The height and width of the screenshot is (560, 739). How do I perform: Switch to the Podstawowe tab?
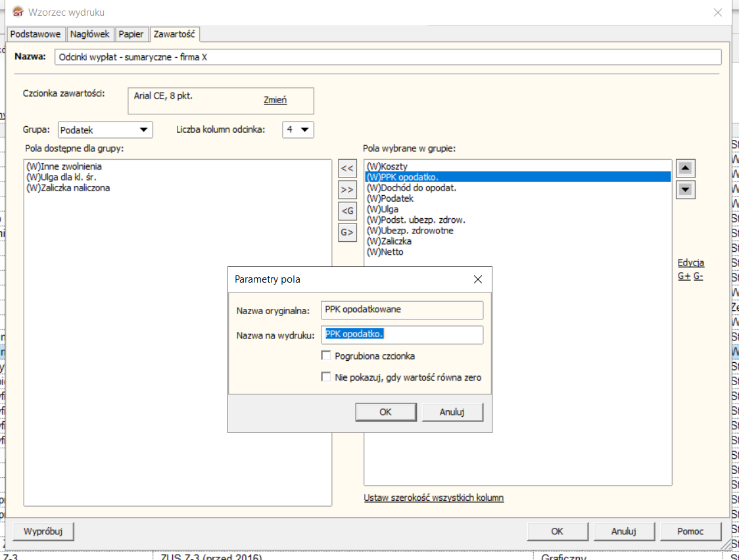pos(36,34)
